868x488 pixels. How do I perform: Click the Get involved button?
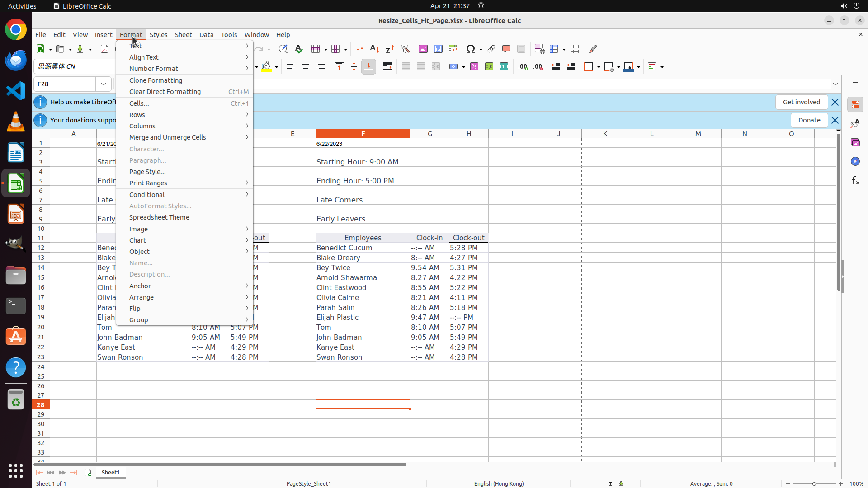pos(801,102)
